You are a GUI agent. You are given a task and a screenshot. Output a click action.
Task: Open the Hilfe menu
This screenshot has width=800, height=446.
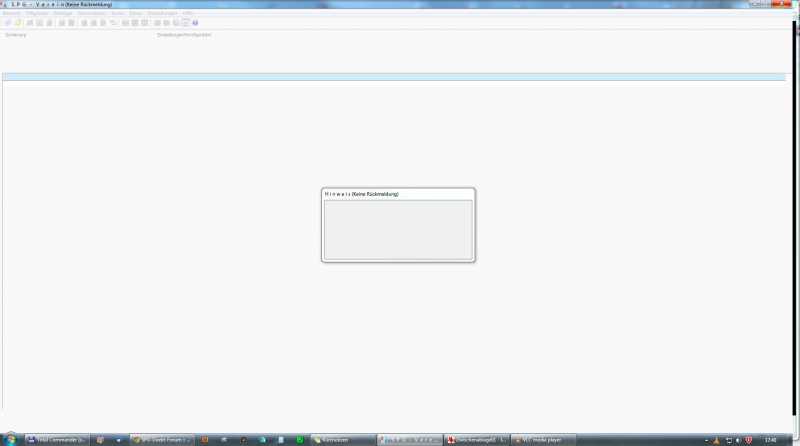187,13
